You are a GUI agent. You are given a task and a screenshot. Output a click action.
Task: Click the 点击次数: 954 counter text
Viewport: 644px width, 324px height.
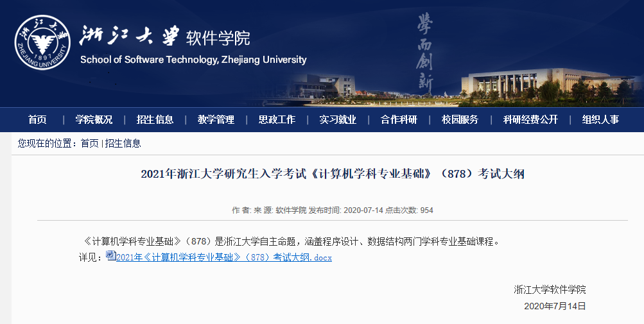409,210
